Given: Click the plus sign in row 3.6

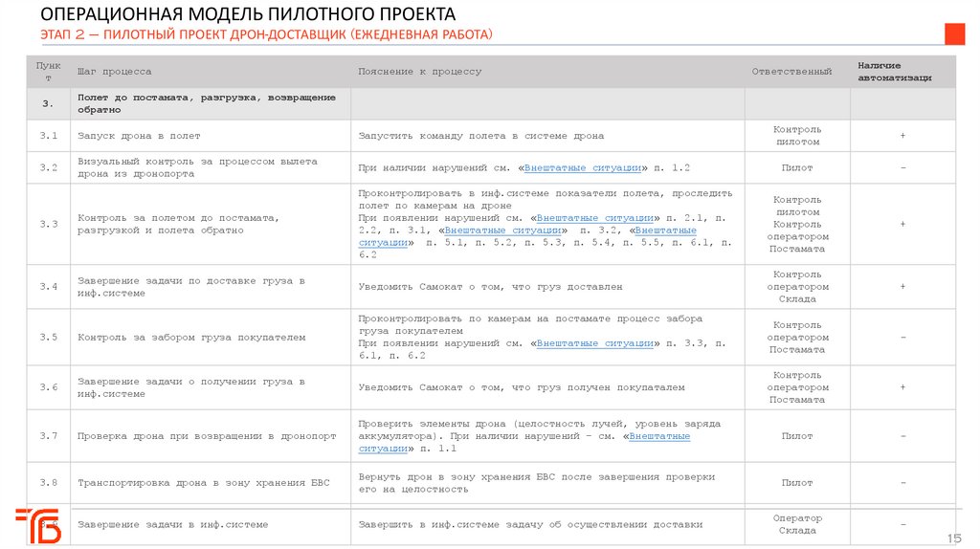Looking at the screenshot, I should point(902,387).
